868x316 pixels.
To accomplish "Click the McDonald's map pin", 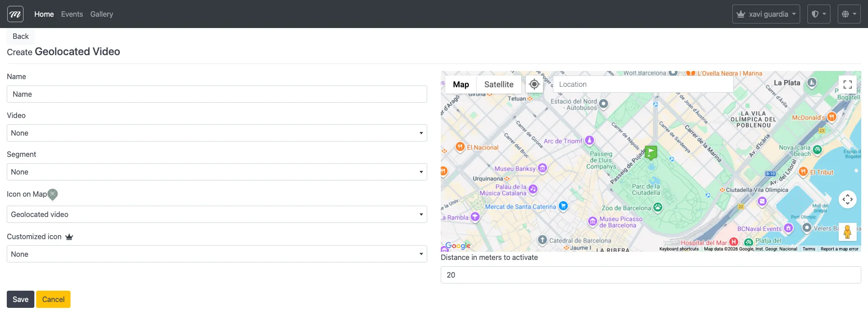I will [831, 117].
